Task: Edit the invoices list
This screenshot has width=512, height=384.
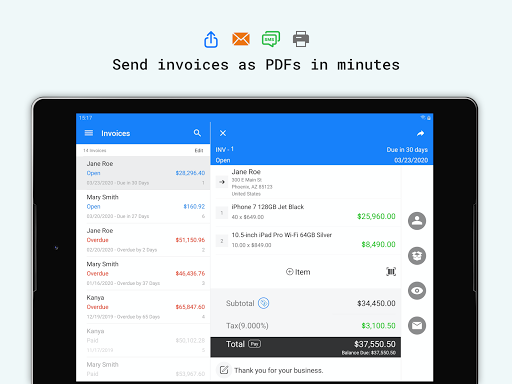Action: (199, 150)
